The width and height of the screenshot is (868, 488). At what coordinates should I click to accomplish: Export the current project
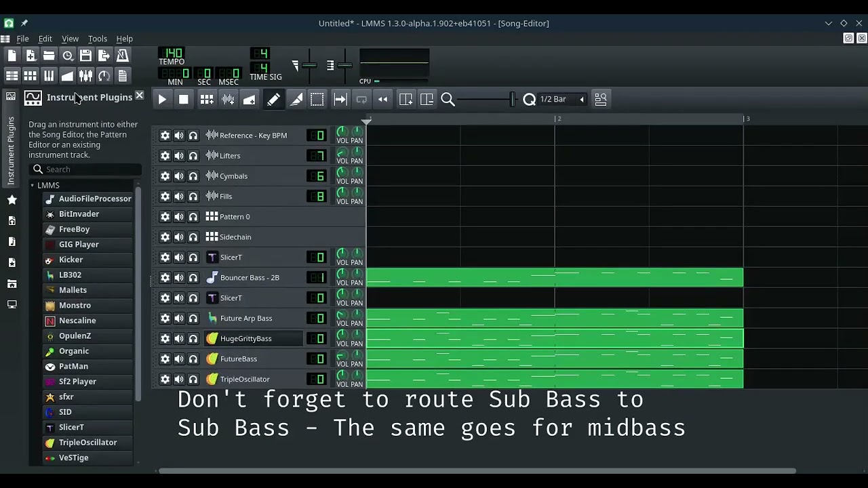click(x=104, y=56)
